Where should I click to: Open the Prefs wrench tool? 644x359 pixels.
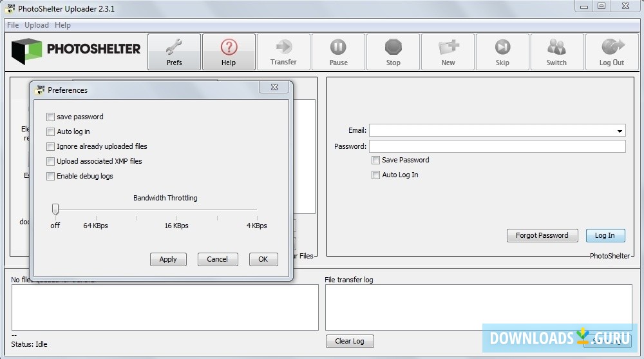(174, 52)
